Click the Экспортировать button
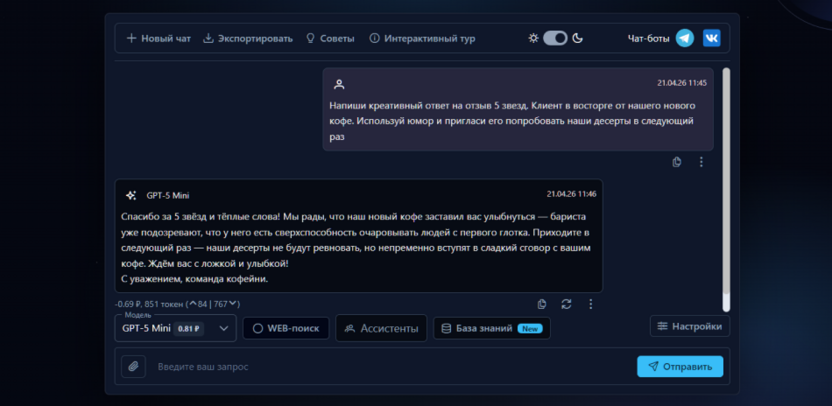 [248, 39]
